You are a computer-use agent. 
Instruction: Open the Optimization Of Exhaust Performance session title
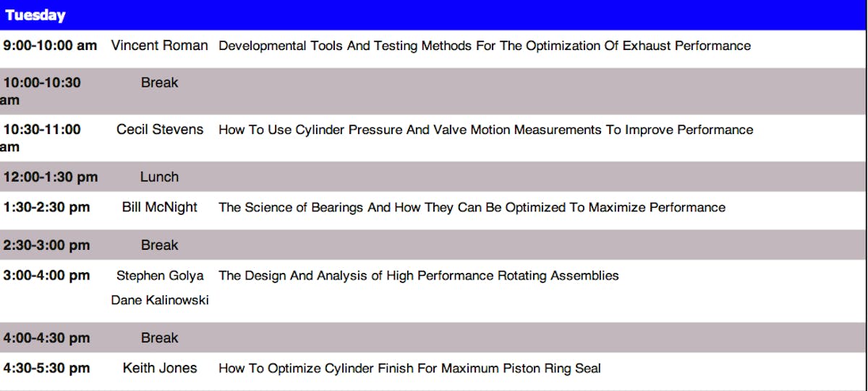pyautogui.click(x=485, y=46)
